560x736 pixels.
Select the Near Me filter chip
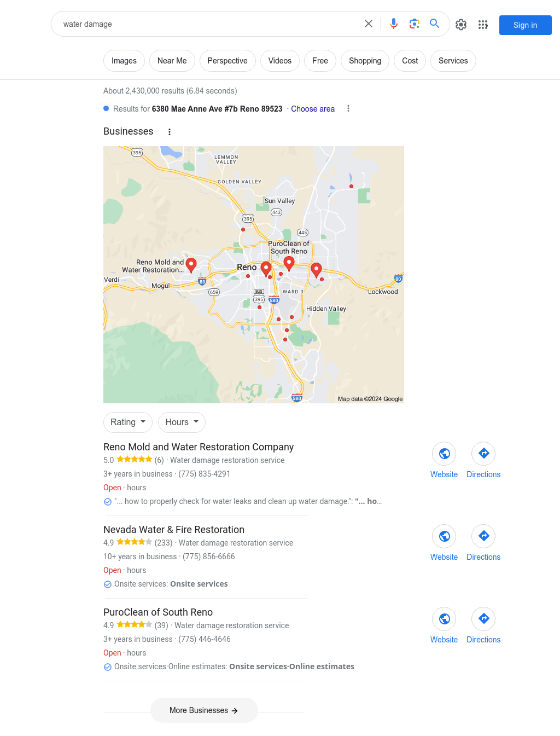172,61
